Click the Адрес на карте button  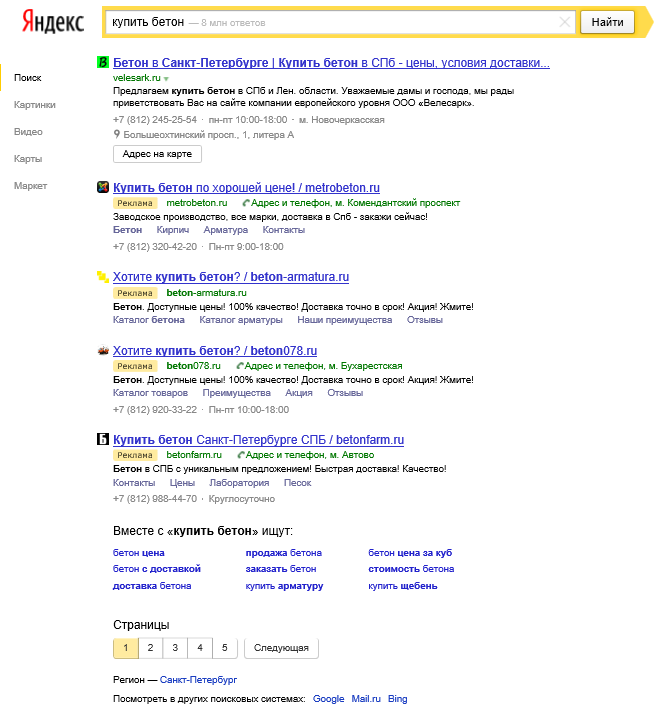158,154
